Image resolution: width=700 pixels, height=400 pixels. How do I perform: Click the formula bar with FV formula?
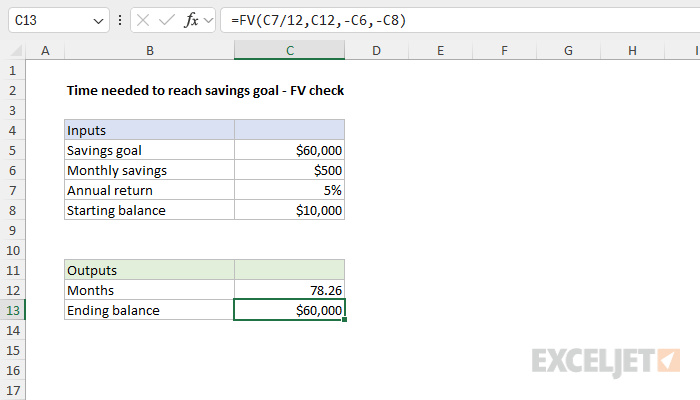460,20
